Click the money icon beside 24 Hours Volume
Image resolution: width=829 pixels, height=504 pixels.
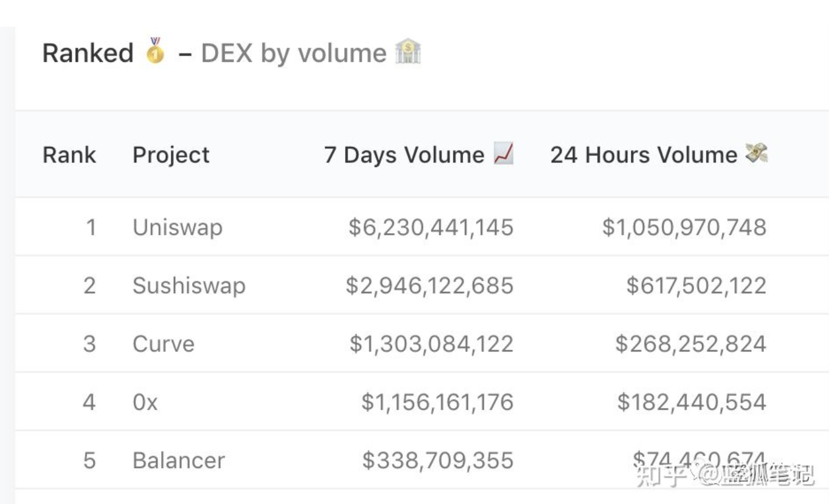pos(757,154)
